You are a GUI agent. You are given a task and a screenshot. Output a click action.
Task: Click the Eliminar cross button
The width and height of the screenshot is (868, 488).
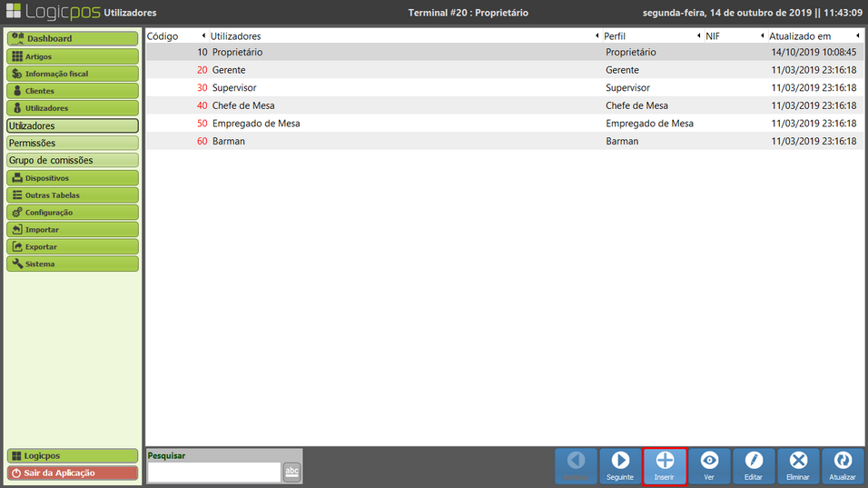click(798, 465)
